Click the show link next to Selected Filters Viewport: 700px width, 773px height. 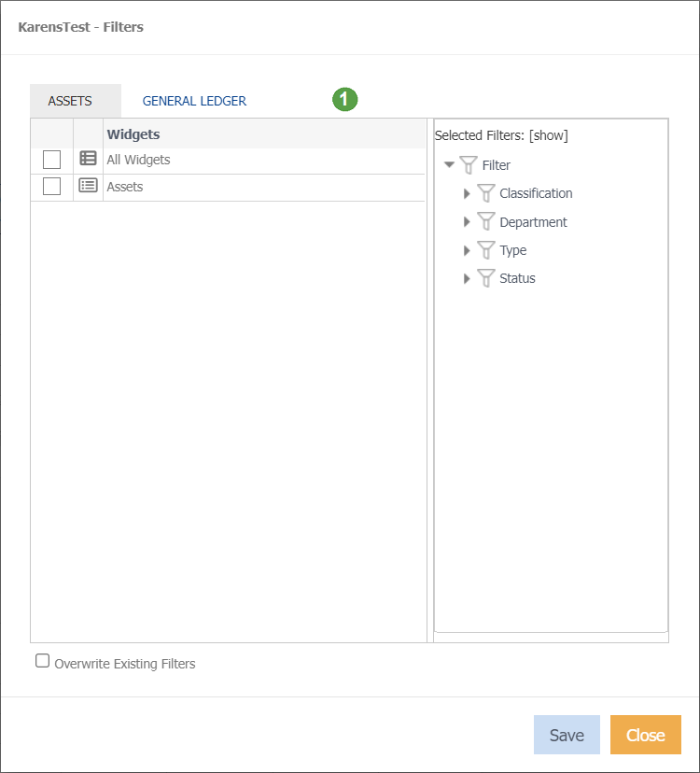coord(549,134)
